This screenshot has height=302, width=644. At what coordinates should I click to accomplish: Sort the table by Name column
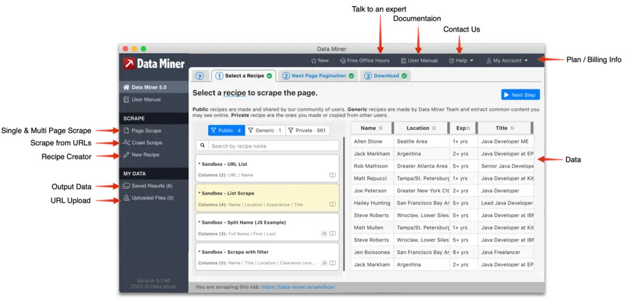[x=371, y=128]
